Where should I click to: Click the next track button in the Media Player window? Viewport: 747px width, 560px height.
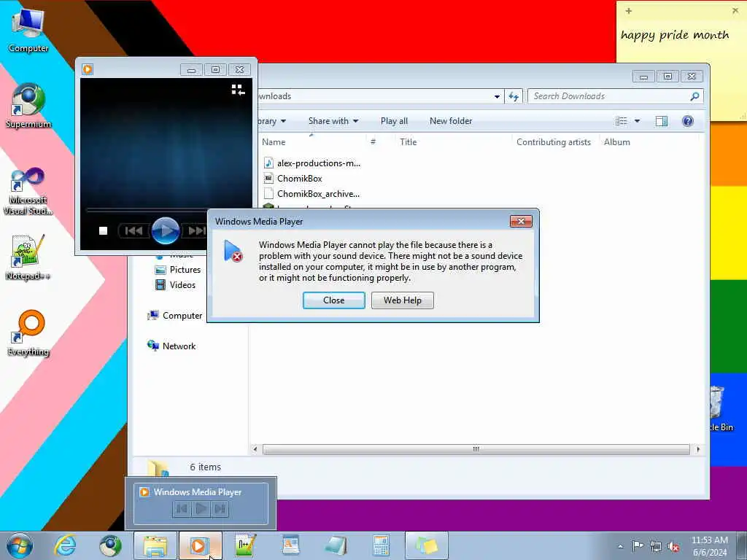[x=196, y=231]
